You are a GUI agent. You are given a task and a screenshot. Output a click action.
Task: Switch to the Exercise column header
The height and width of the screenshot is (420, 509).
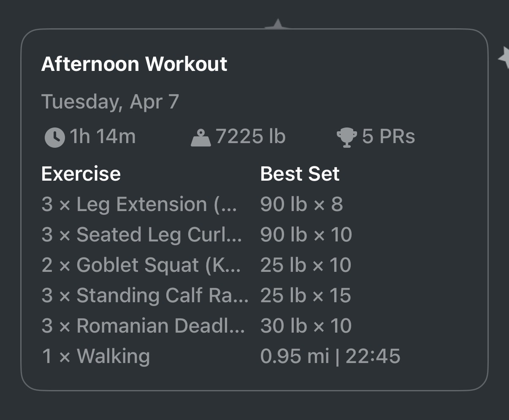[81, 173]
